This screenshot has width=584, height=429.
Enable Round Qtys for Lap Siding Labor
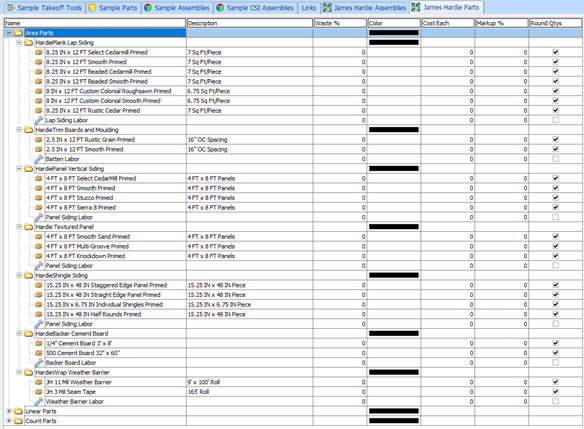(555, 120)
